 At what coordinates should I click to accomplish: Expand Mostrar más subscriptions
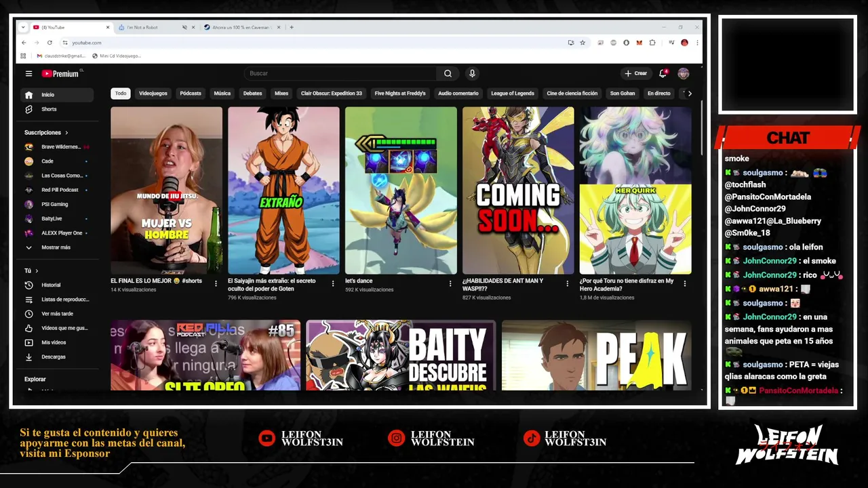(57, 247)
